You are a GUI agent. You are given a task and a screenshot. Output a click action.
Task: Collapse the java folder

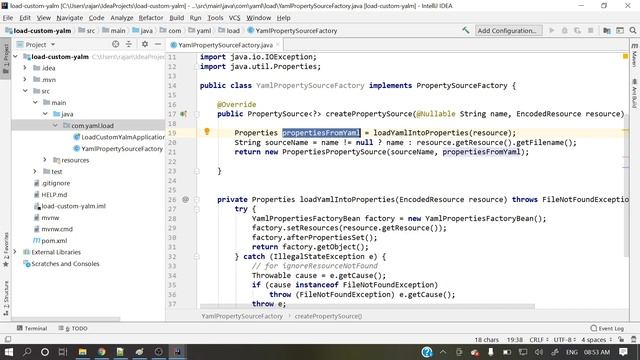[x=45, y=114]
